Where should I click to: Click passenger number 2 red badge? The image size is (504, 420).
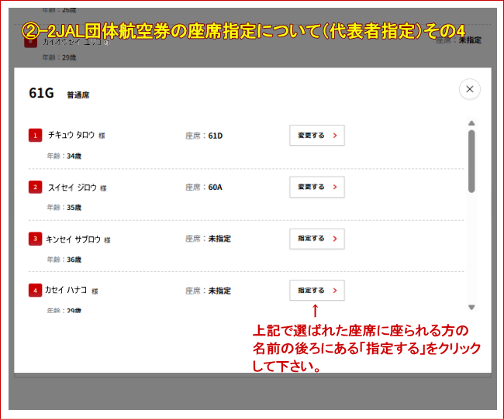coord(36,187)
